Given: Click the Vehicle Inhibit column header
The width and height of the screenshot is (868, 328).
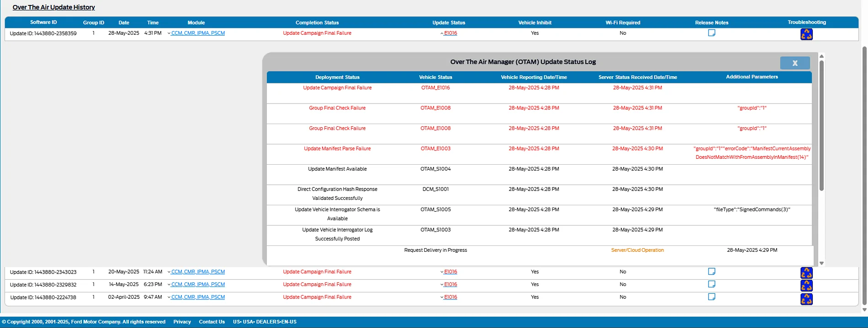Looking at the screenshot, I should (x=535, y=22).
